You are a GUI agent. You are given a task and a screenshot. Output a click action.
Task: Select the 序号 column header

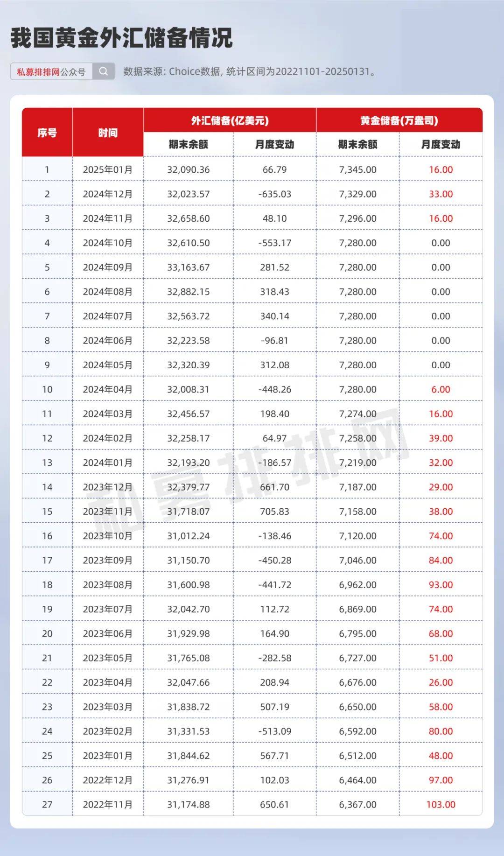[x=47, y=133]
